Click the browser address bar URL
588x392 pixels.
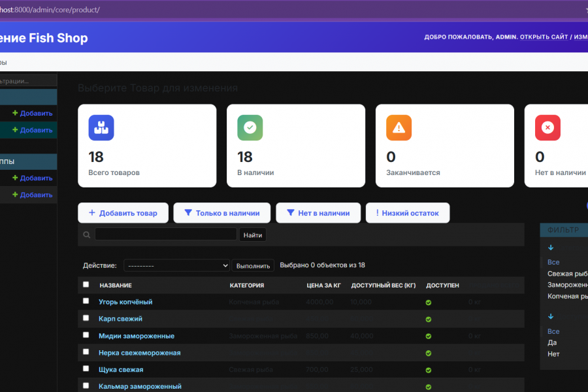pyautogui.click(x=50, y=10)
